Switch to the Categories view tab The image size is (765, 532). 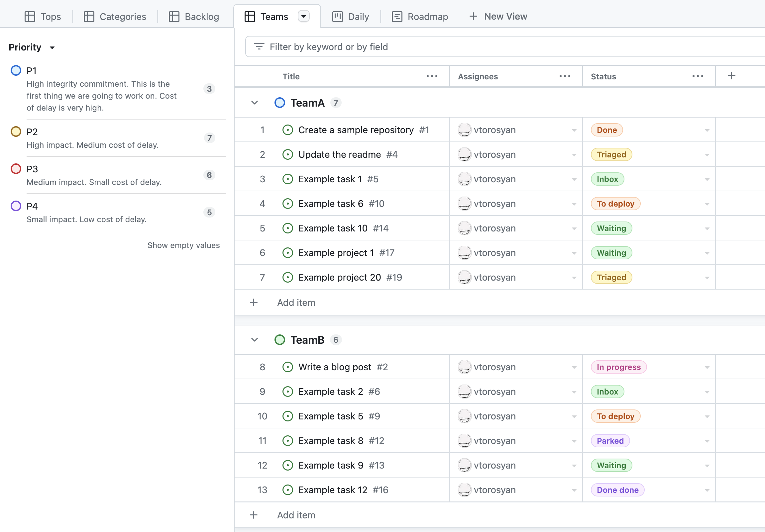point(115,16)
